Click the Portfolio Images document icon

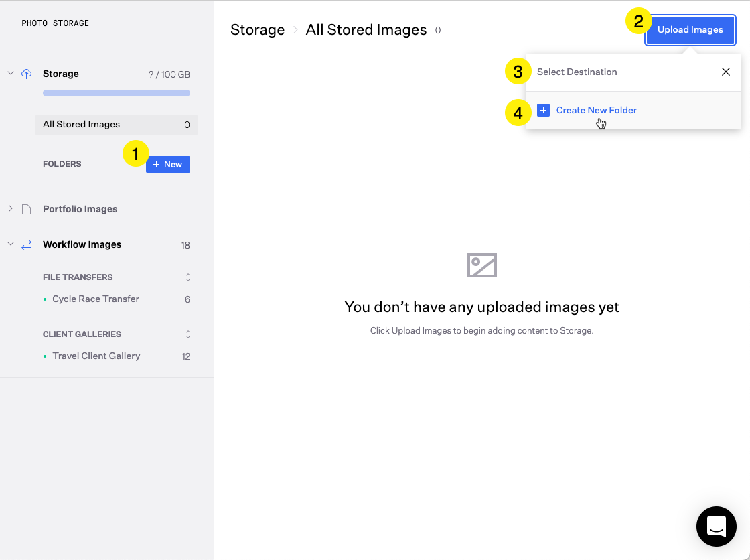(27, 209)
